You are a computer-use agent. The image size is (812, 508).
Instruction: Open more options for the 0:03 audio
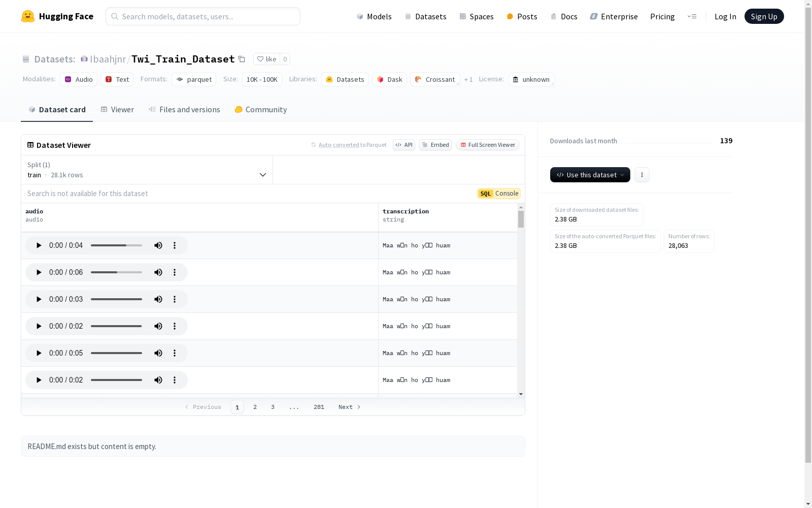coord(175,299)
